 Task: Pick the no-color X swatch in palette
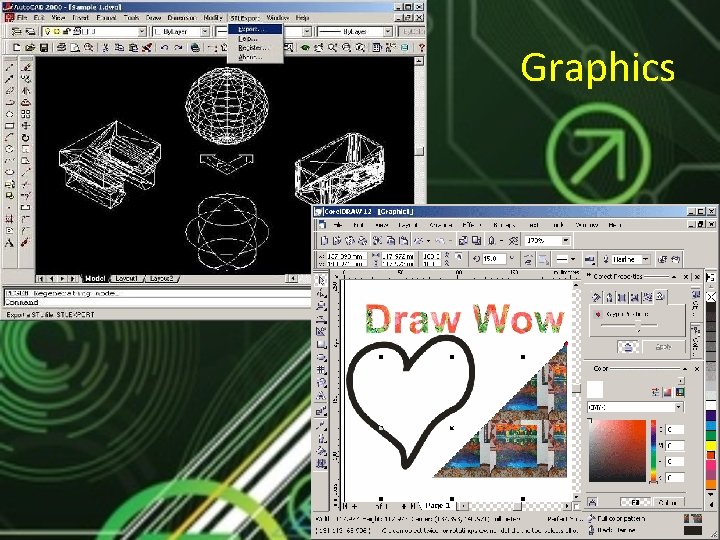[711, 297]
